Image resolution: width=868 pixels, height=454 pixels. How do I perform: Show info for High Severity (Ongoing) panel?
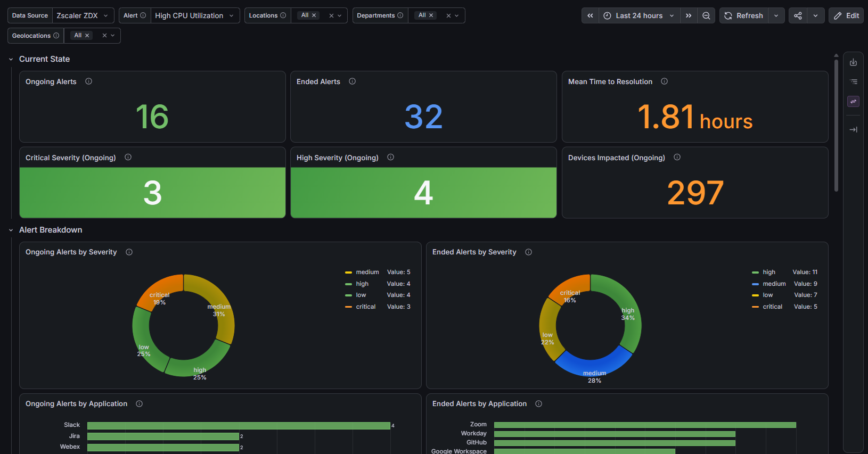[x=391, y=157]
